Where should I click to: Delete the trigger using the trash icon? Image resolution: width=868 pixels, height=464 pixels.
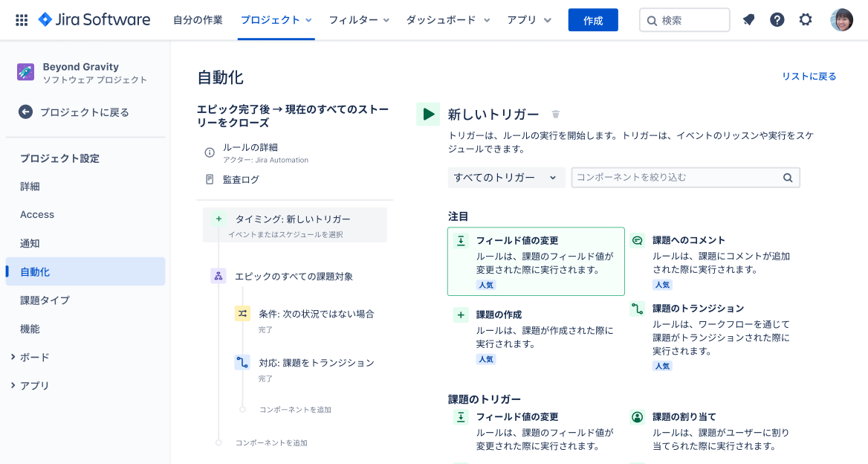(x=555, y=114)
